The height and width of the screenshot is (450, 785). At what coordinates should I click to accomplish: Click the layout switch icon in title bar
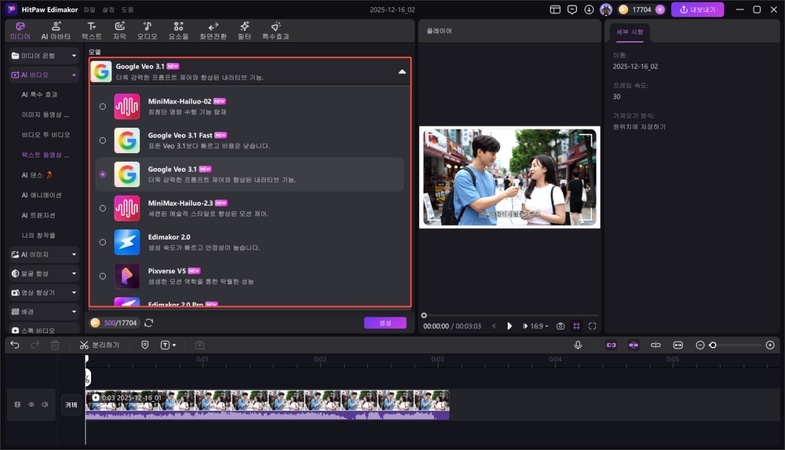coord(555,10)
